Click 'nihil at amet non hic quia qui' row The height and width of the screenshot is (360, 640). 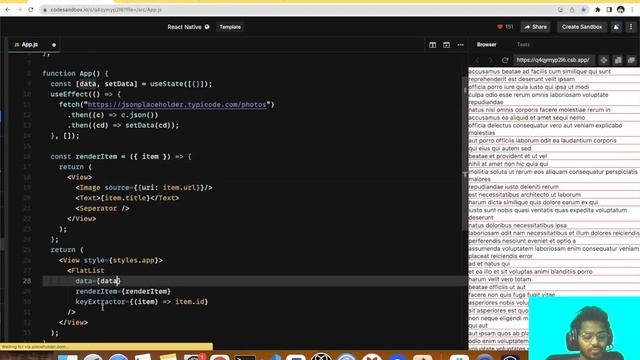(x=508, y=164)
